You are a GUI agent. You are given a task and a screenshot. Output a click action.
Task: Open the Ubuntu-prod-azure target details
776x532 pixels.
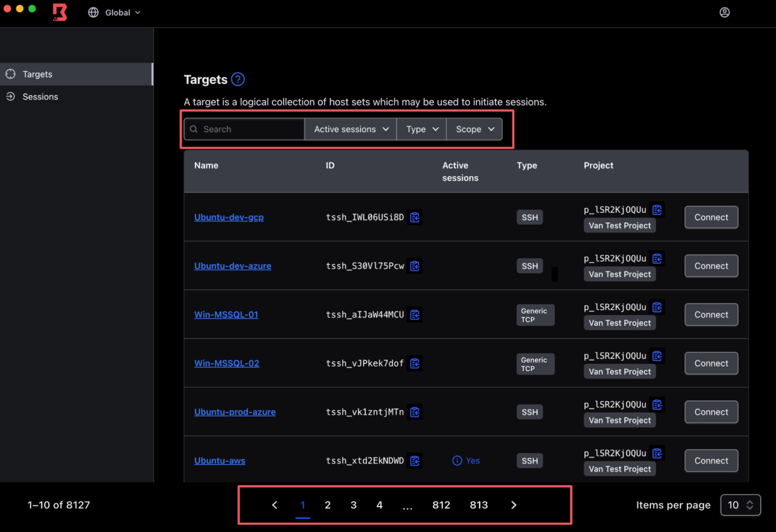(x=235, y=412)
